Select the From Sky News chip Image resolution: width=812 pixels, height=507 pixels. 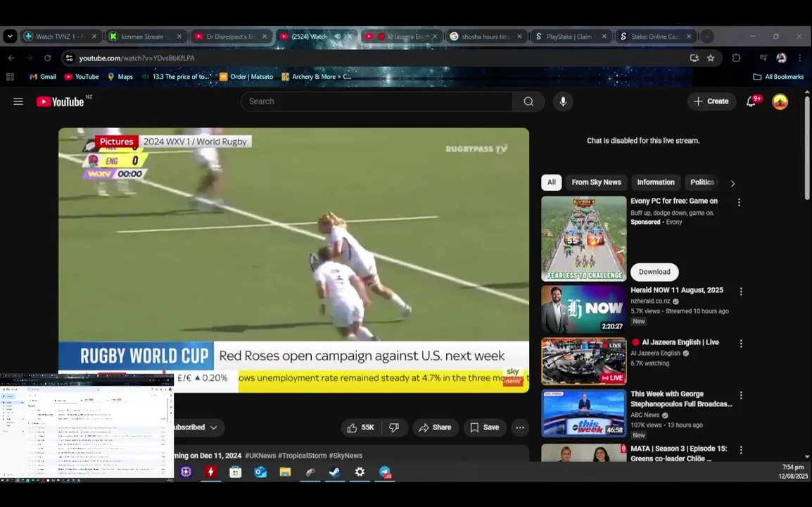[596, 182]
